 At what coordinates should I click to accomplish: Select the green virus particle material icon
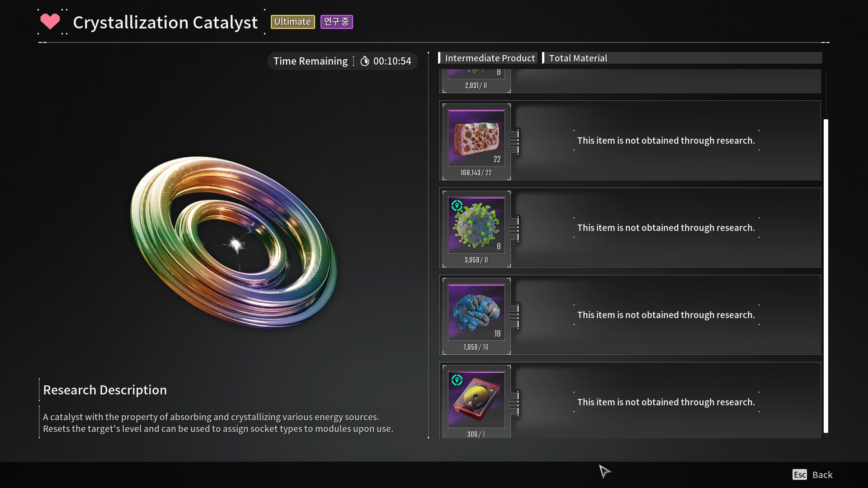pos(476,225)
